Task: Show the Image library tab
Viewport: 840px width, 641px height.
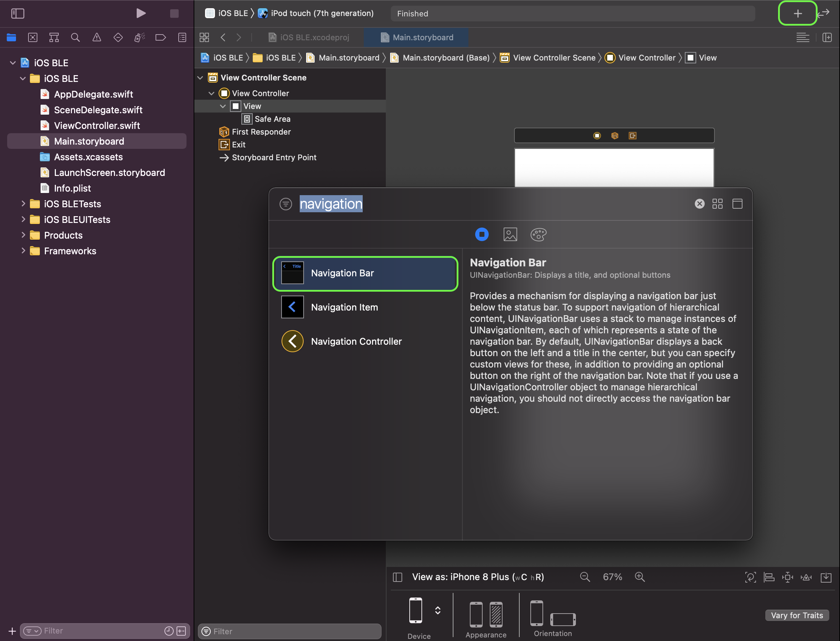Action: (x=510, y=234)
